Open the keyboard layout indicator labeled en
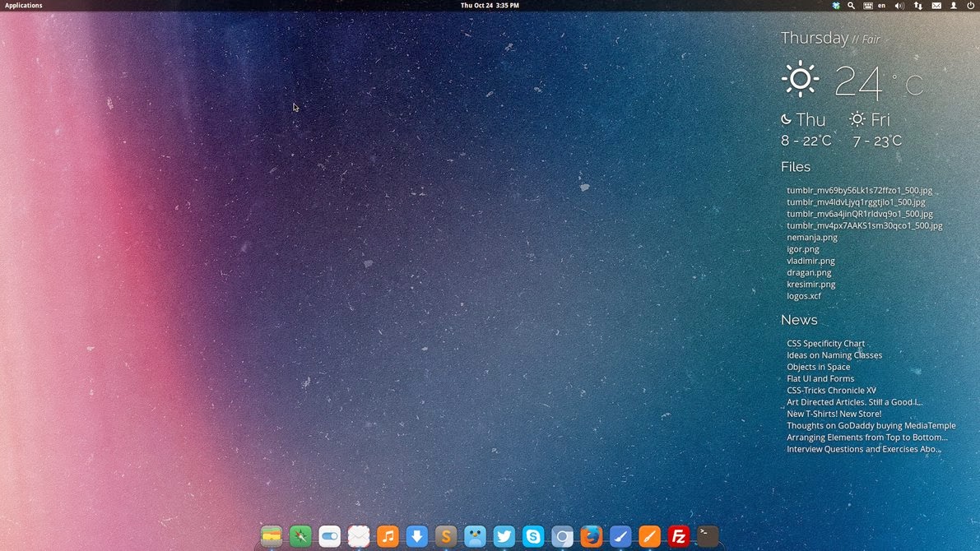Image resolution: width=980 pixels, height=551 pixels. click(880, 6)
